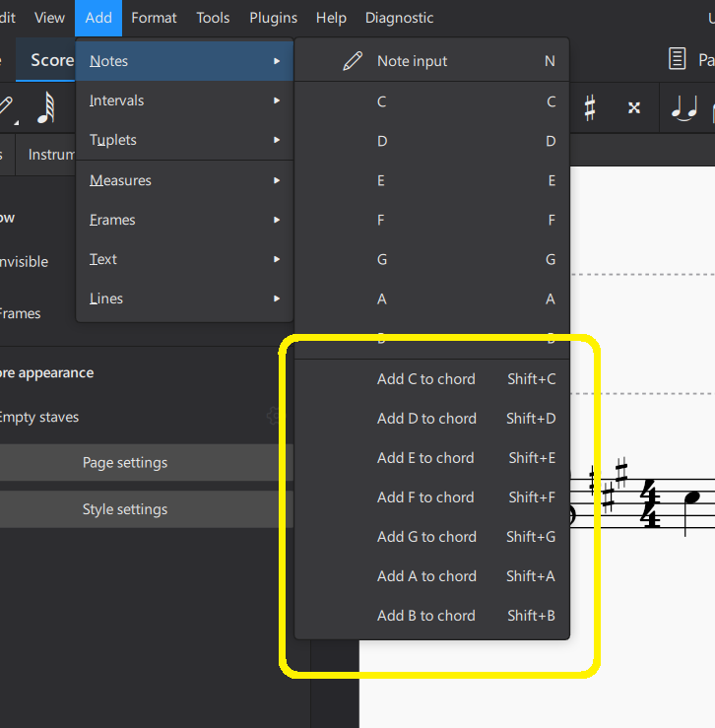The width and height of the screenshot is (715, 728).
Task: Click the 4/4 time signature in score
Action: (650, 503)
